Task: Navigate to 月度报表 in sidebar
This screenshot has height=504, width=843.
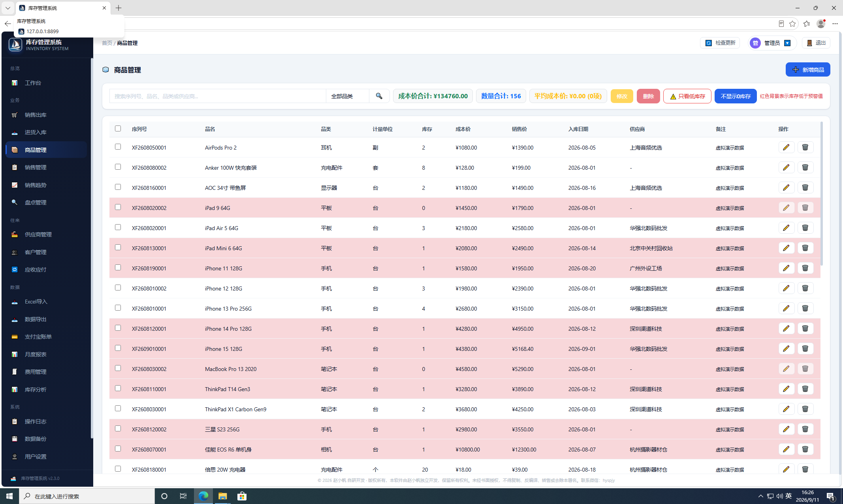Action: (36, 354)
